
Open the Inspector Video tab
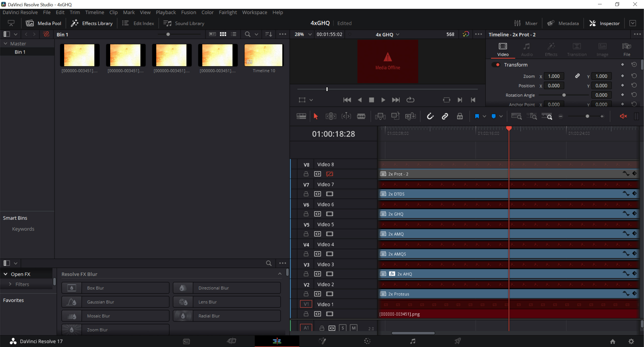pos(503,50)
